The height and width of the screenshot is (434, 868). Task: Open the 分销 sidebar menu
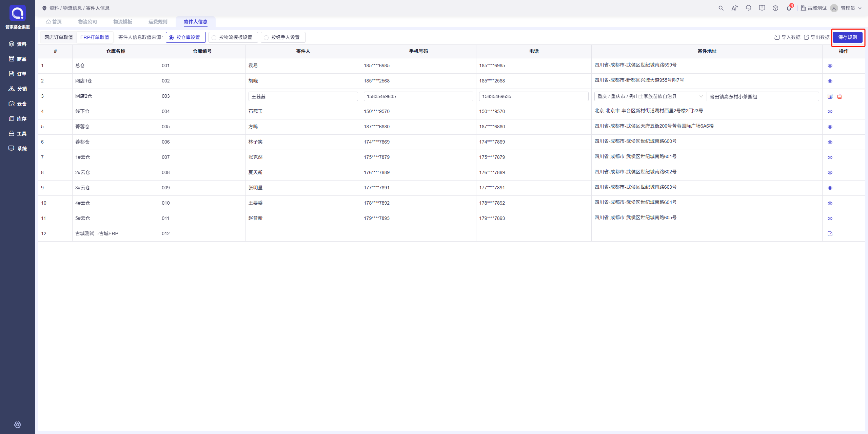(18, 89)
